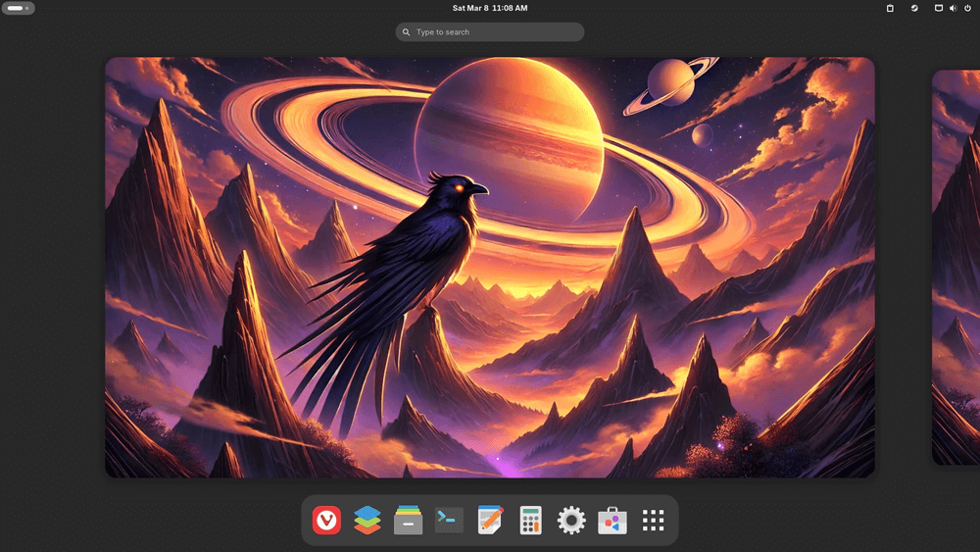Image resolution: width=980 pixels, height=552 pixels.
Task: Toggle the Activities workspace indicator pill
Action: [x=18, y=8]
